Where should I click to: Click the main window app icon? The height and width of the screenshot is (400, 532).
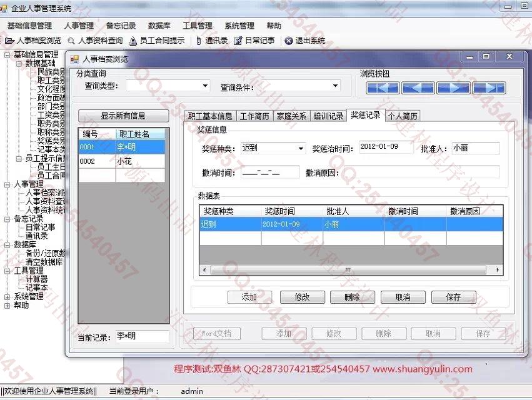pos(3,8)
